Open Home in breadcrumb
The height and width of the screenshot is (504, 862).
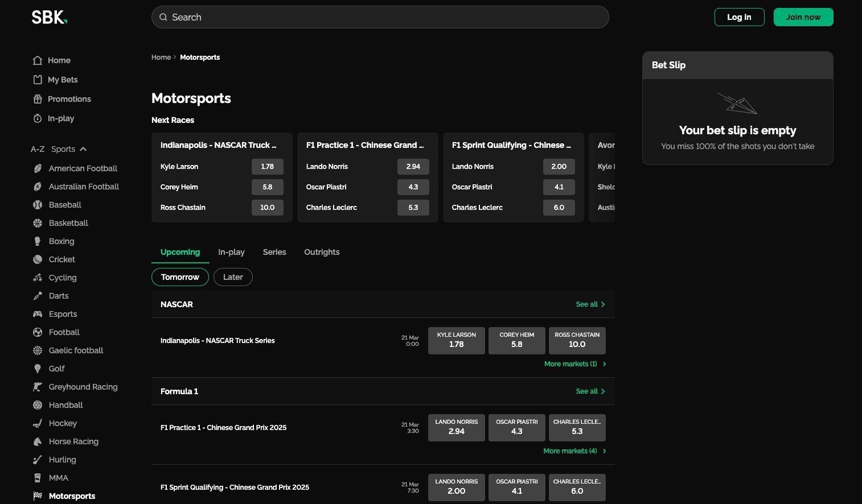(161, 57)
